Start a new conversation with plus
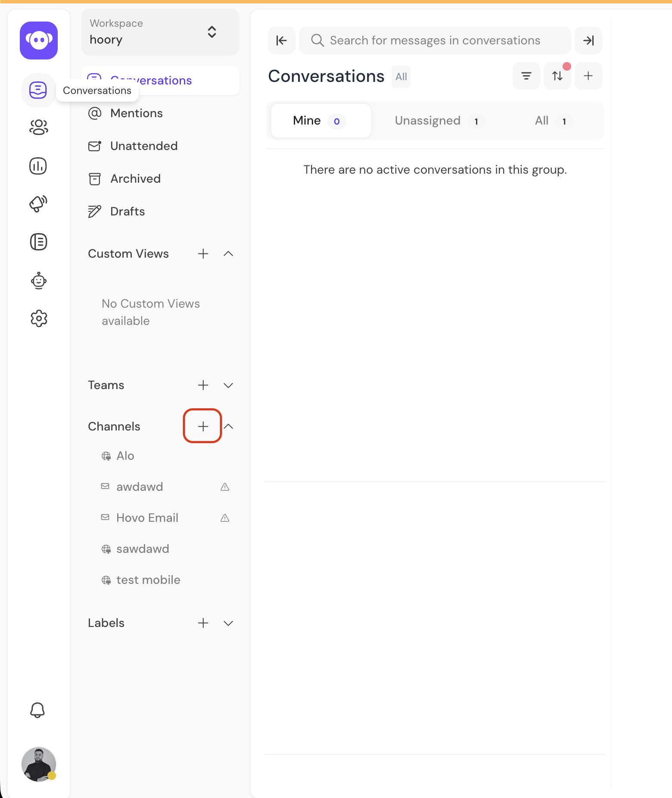Screen dimensions: 672x798 click(588, 76)
